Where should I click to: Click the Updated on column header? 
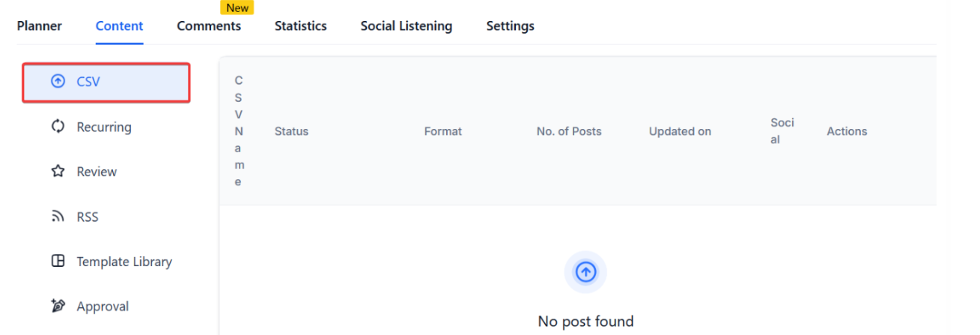tap(680, 131)
